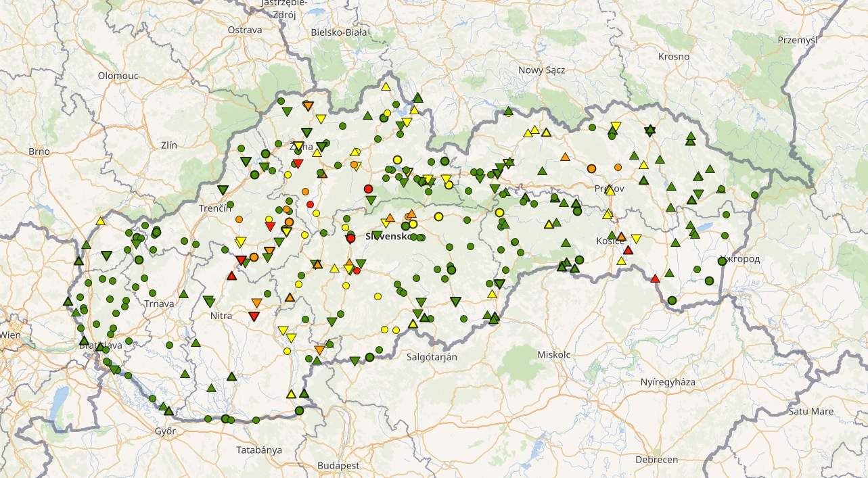Viewport: 868px width, 478px height.
Task: Click the red circle marker beside Slovensko label
Action: [x=350, y=238]
